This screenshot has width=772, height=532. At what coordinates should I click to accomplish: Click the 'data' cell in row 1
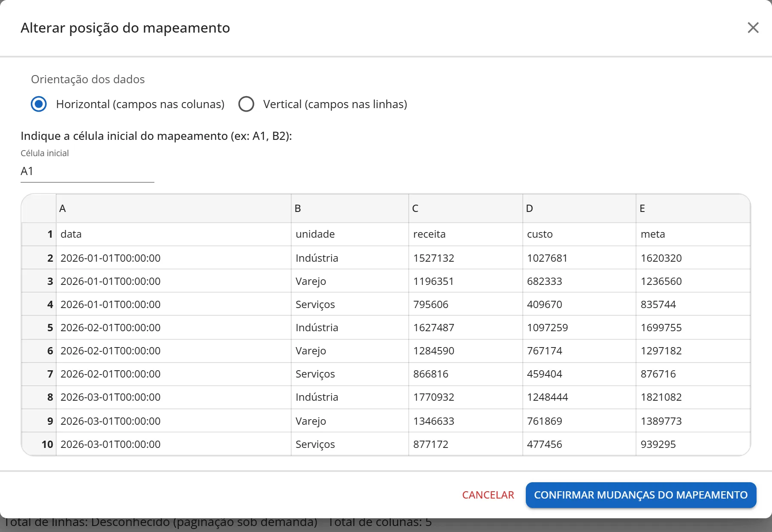click(173, 234)
